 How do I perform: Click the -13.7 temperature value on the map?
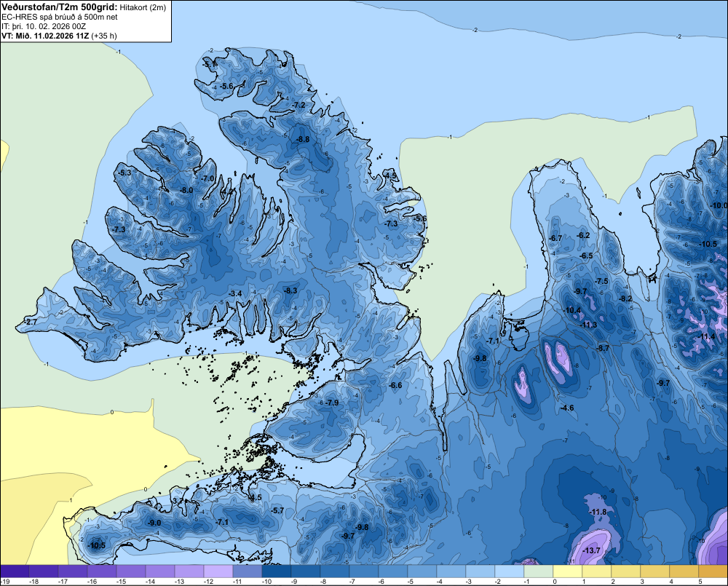pos(591,550)
